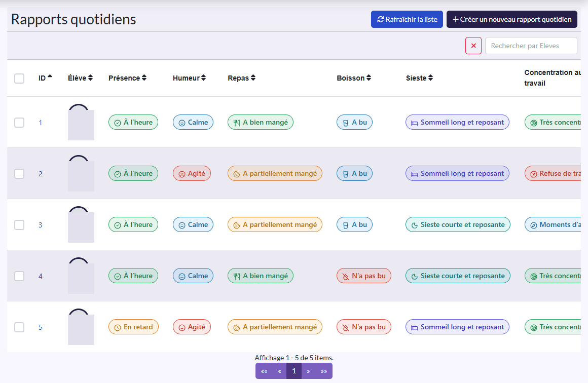
Task: Open report ID 1 link
Action: tap(41, 123)
